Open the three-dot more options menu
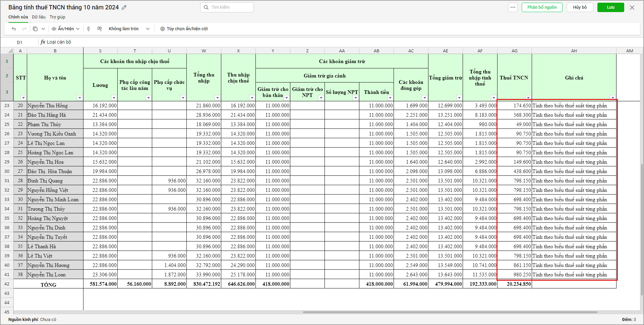 [x=513, y=7]
